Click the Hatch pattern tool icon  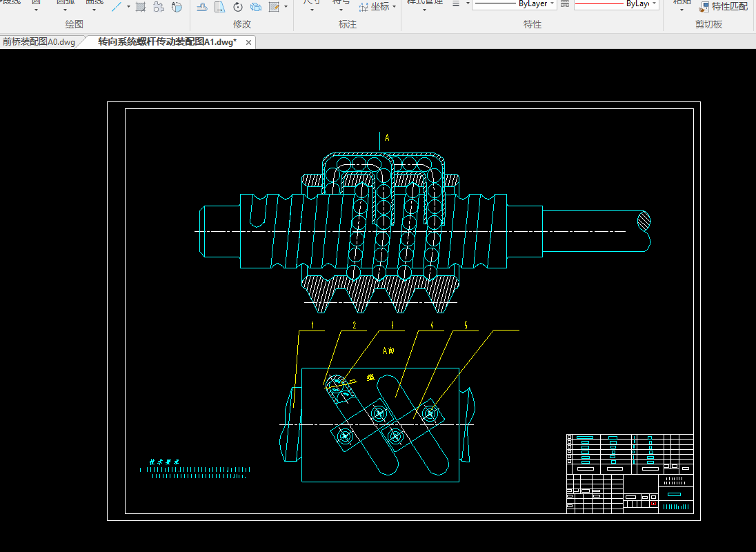tap(141, 7)
